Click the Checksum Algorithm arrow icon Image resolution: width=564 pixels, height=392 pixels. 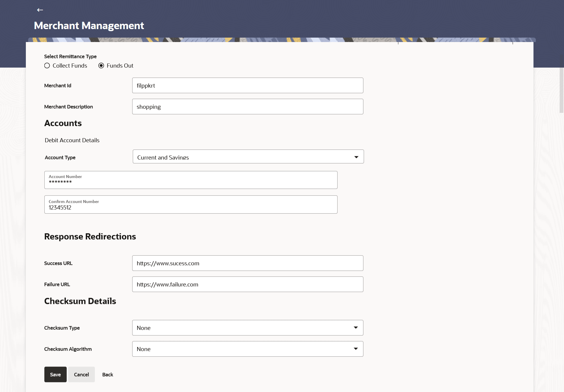click(x=355, y=349)
